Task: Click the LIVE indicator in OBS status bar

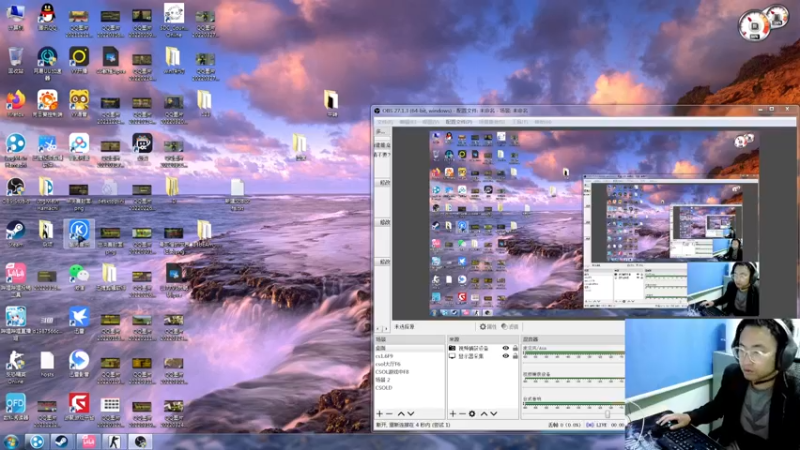Action: click(x=597, y=424)
